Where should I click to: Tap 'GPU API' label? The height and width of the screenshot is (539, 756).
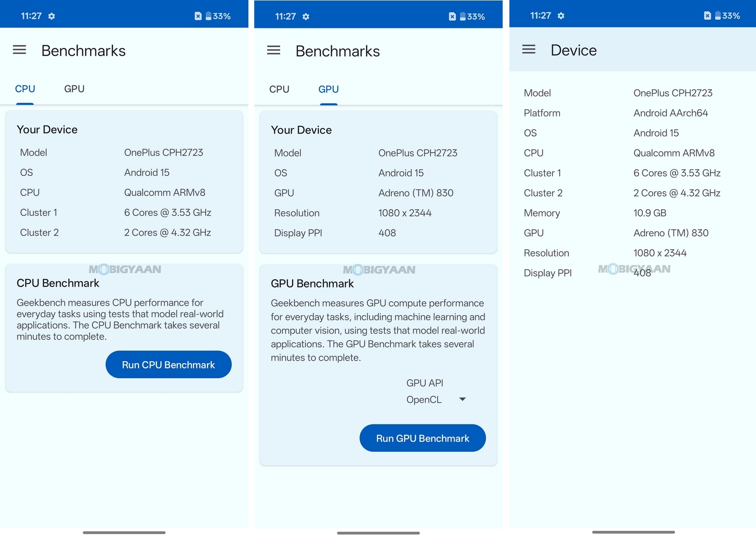pyautogui.click(x=424, y=383)
